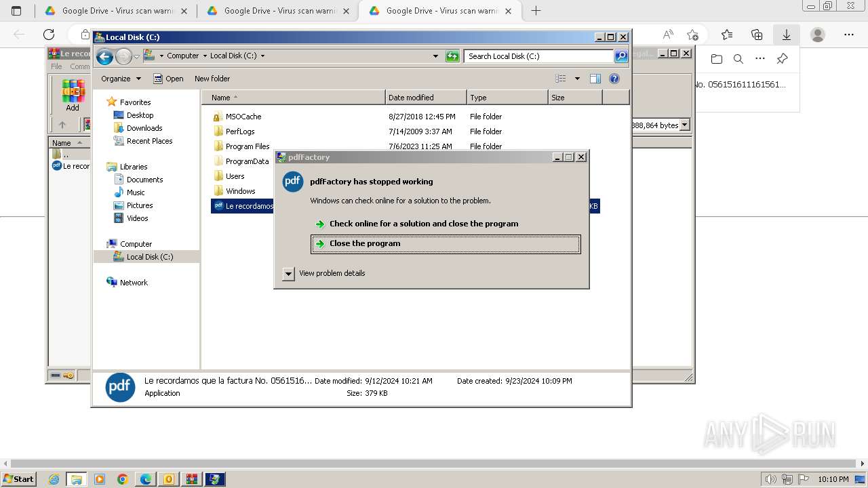
Task: Click the Start button
Action: click(x=18, y=479)
